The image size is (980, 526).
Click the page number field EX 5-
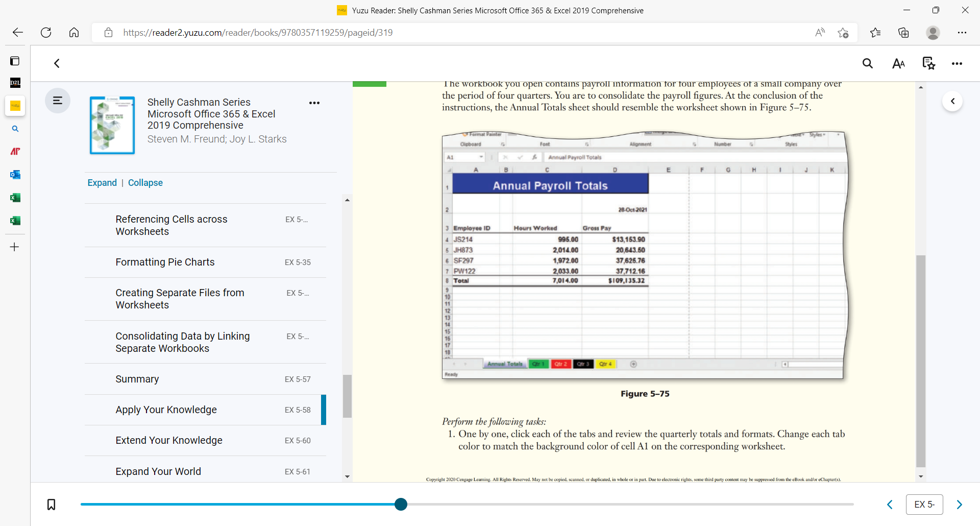[x=924, y=505]
